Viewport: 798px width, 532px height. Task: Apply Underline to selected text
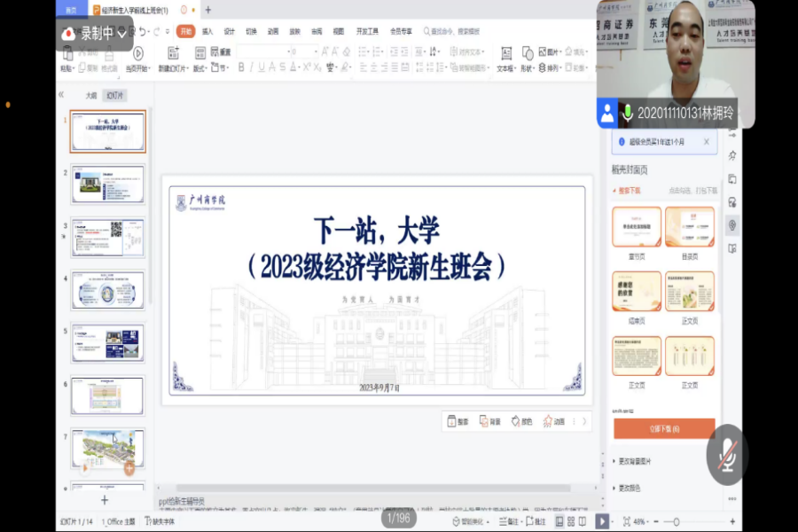point(262,67)
